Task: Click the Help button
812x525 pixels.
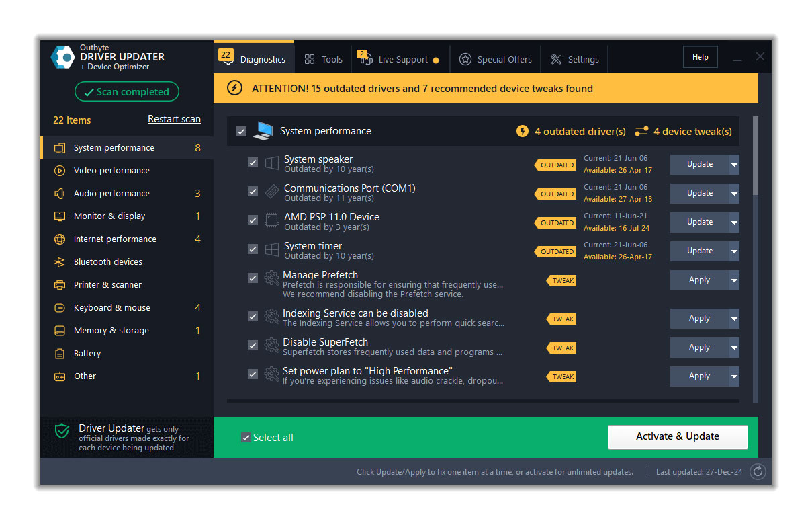Action: coord(701,57)
